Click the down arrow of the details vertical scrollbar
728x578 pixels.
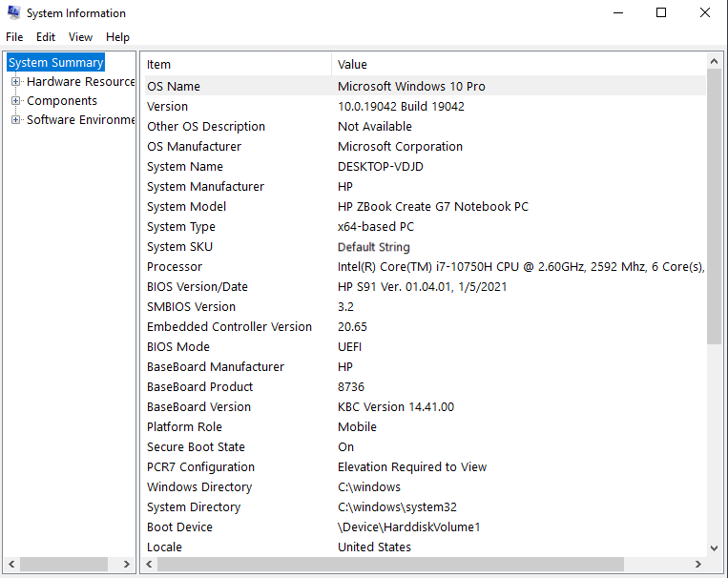click(714, 548)
